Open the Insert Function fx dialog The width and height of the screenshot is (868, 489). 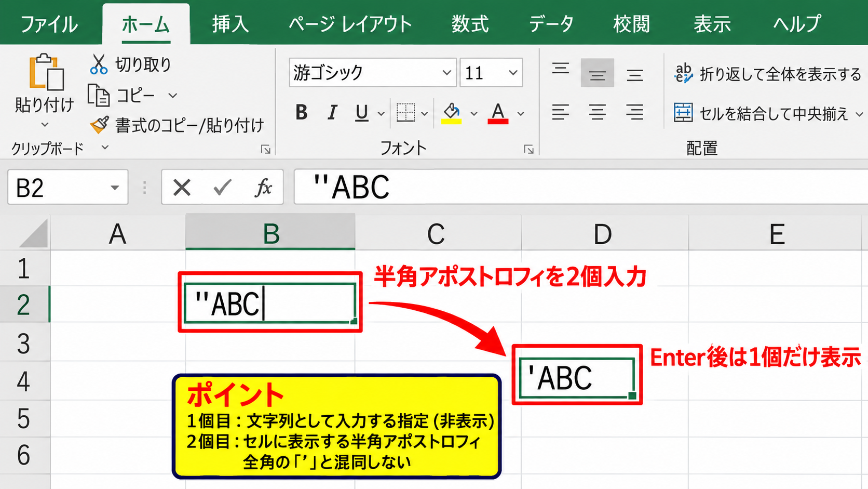[263, 187]
